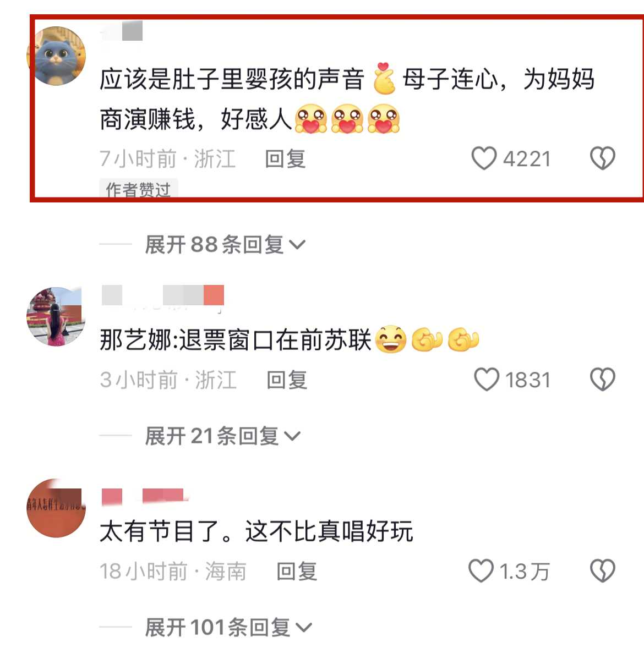The width and height of the screenshot is (644, 659).
Task: Tap broken heart on 1831-likes comment
Action: click(x=602, y=380)
